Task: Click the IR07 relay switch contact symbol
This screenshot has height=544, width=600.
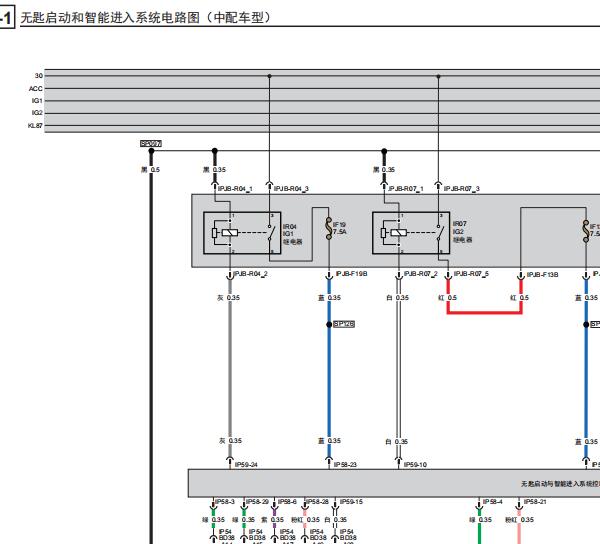Action: [x=440, y=232]
